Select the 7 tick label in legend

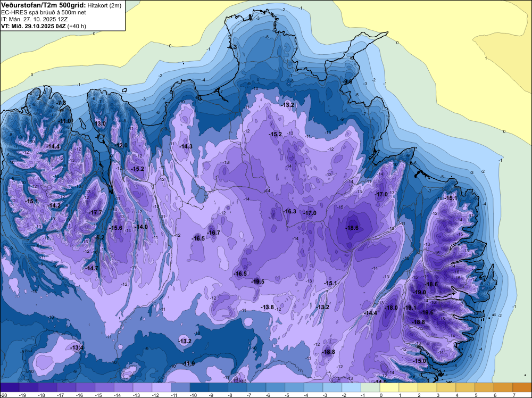tap(514, 395)
